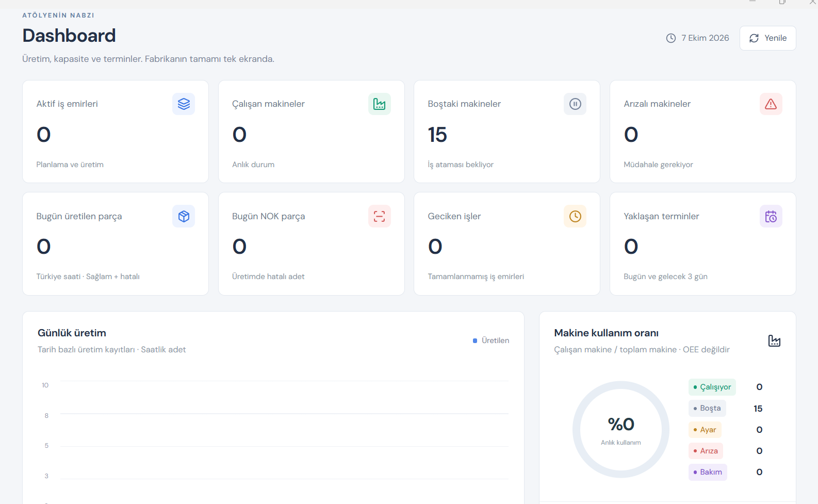Screen dimensions: 818x504
Task: Select the Ayar status badge
Action: pos(705,430)
